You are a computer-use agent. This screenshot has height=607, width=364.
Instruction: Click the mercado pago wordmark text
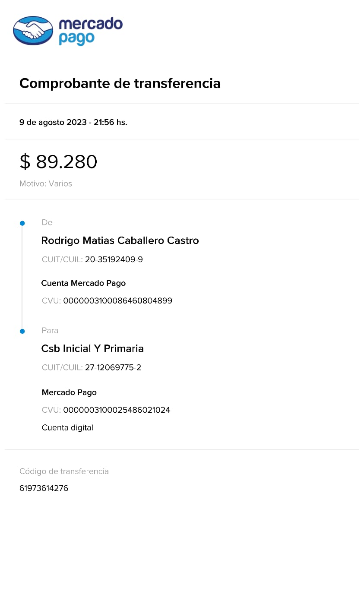click(90, 31)
